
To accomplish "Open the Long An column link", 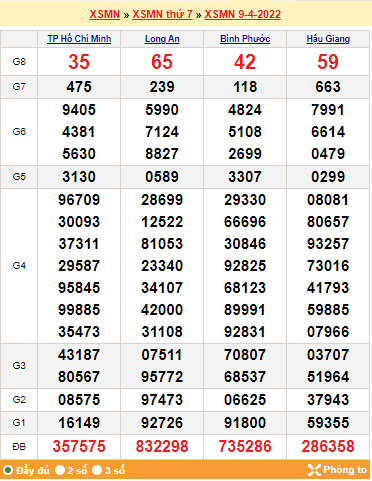I will click(162, 39).
